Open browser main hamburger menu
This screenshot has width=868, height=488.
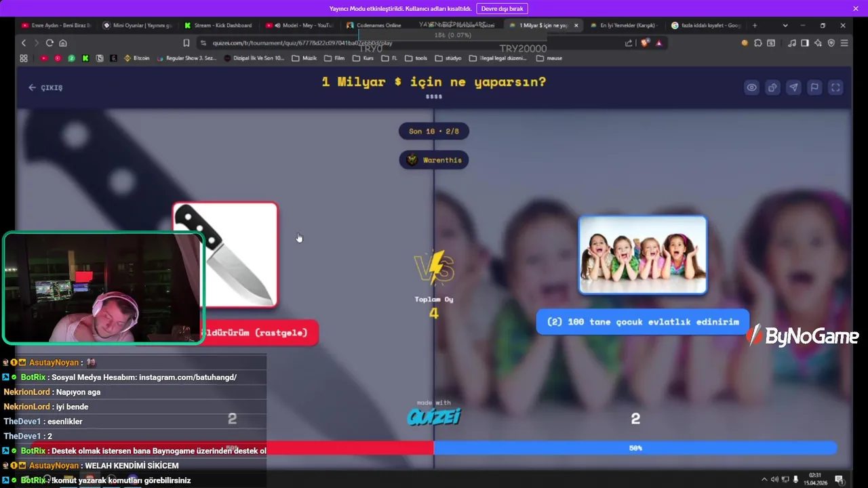click(x=844, y=43)
